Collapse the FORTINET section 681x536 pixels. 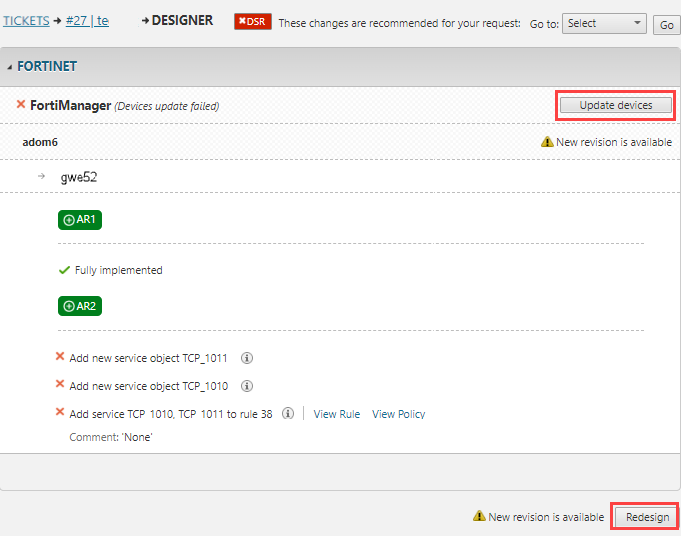click(10, 67)
